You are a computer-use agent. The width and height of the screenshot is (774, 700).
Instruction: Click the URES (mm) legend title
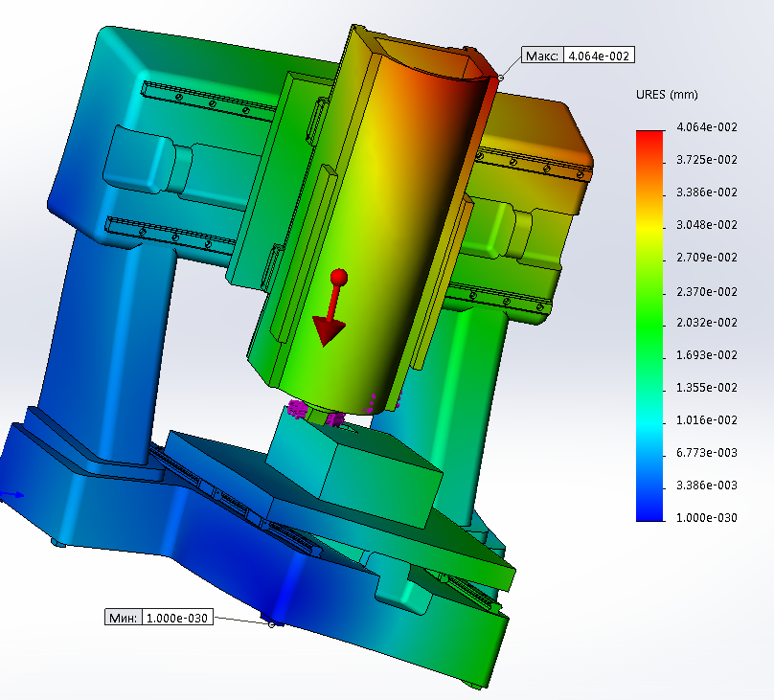pos(667,94)
